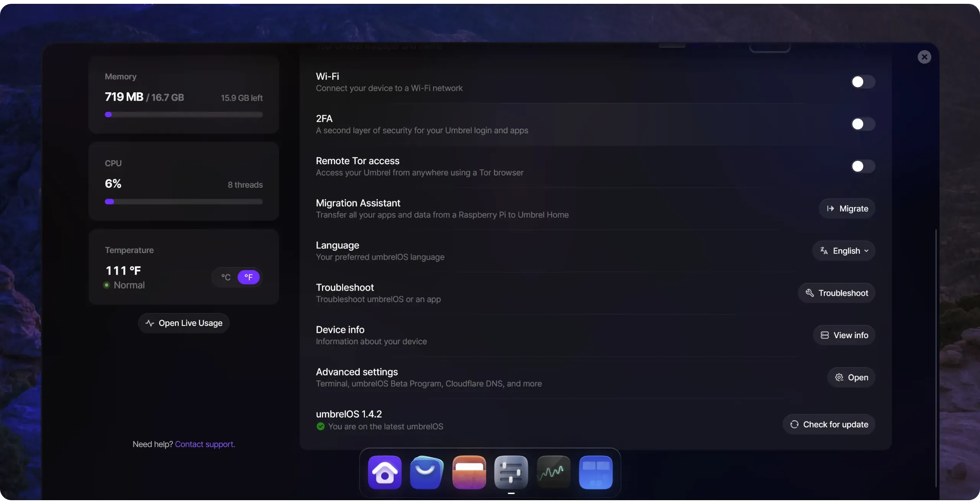Click Open Live Usage button
Image resolution: width=980 pixels, height=504 pixels.
pos(184,323)
